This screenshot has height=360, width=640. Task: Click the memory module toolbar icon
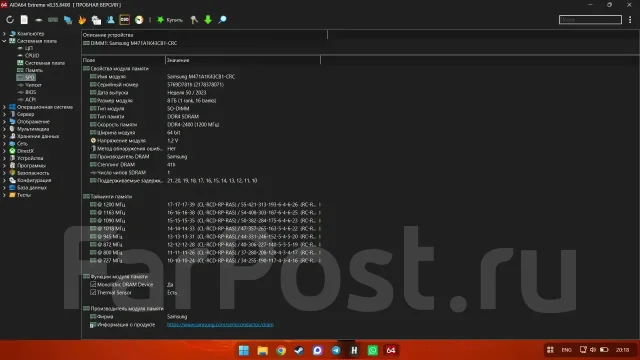pyautogui.click(x=53, y=20)
